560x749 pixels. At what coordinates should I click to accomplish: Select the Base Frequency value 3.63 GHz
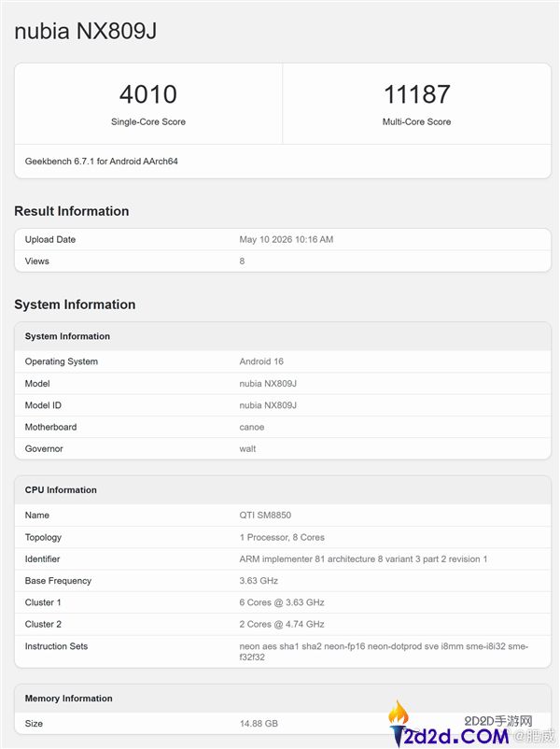[x=259, y=581]
